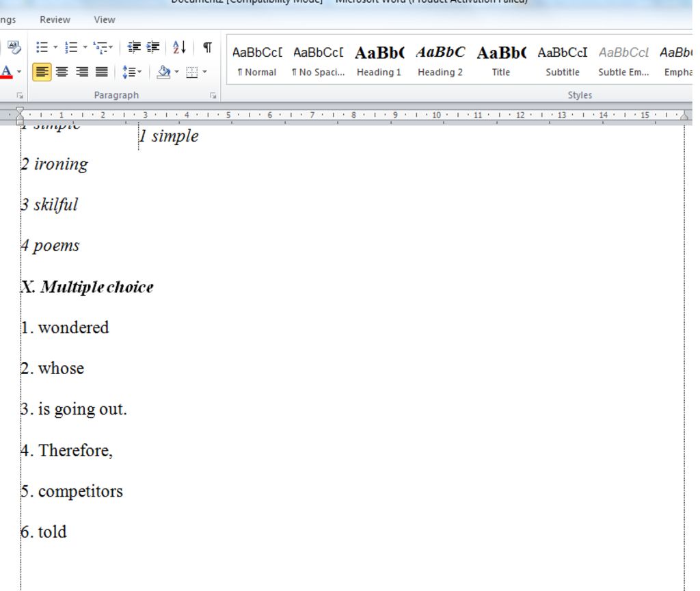Click the '4. Therefore,' line

tap(67, 450)
